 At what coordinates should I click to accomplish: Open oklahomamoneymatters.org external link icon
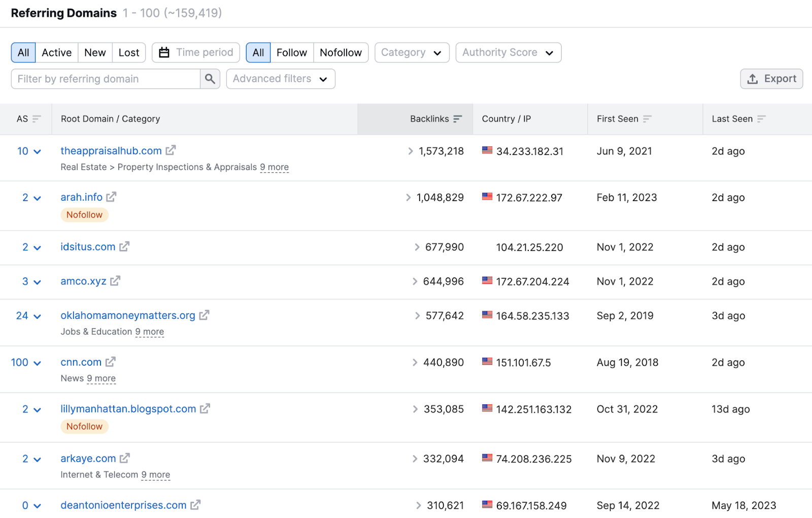pos(204,315)
